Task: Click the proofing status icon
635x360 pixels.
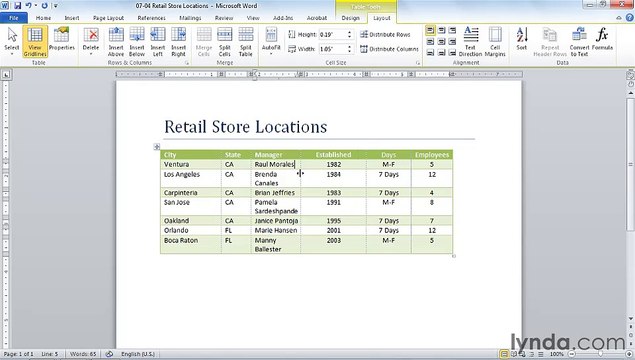Action: point(109,354)
